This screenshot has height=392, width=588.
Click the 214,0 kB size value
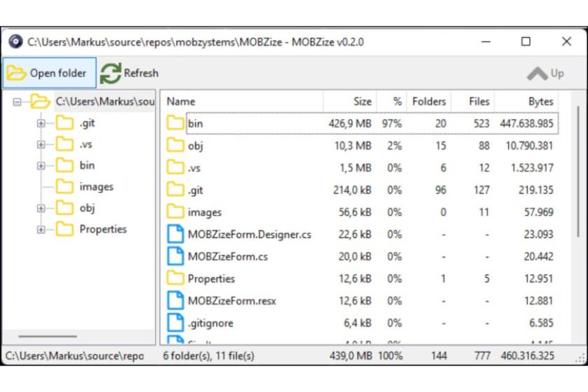coord(352,190)
